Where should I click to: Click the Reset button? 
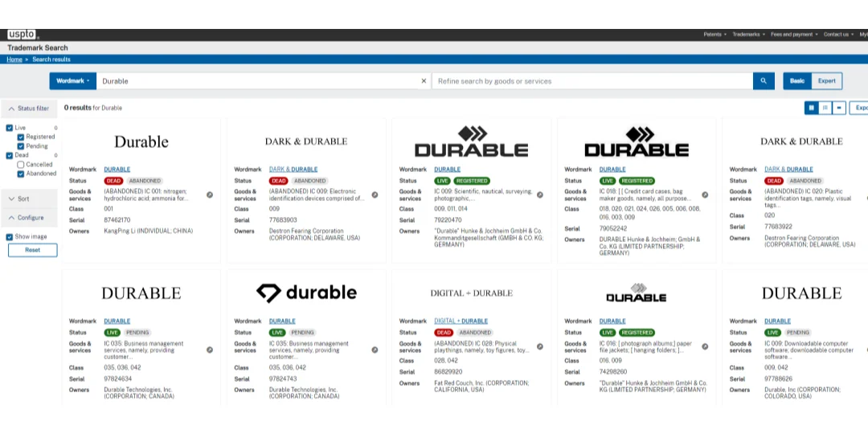[33, 250]
